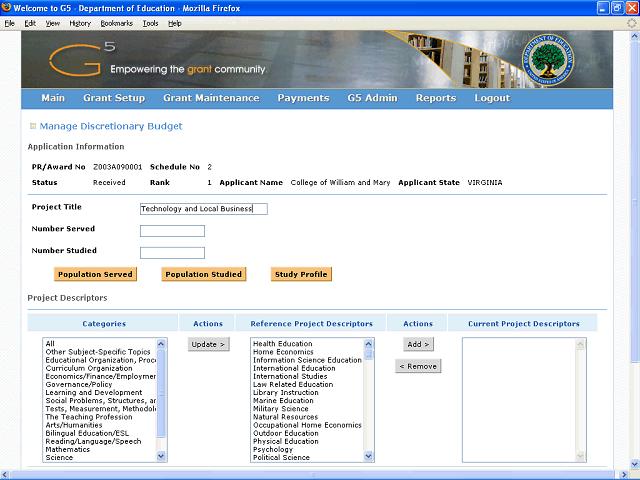This screenshot has height=480, width=640.
Task: Click the Department of Education seal
Action: point(547,60)
